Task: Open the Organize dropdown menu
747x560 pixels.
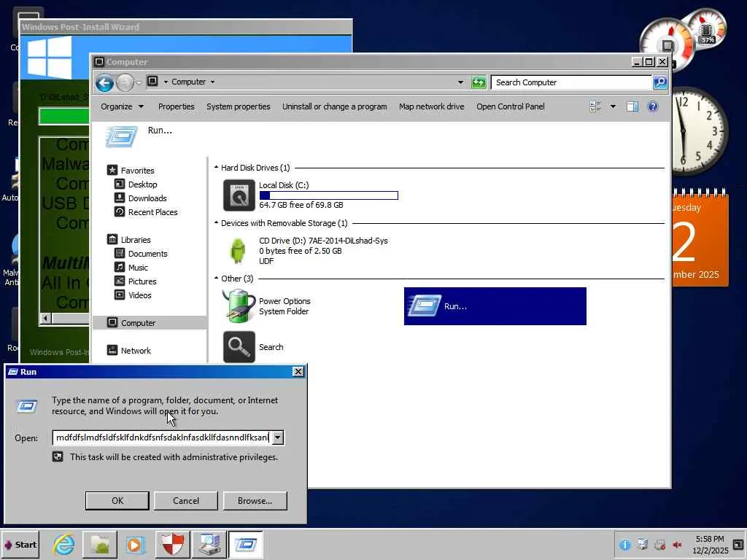Action: pyautogui.click(x=122, y=106)
